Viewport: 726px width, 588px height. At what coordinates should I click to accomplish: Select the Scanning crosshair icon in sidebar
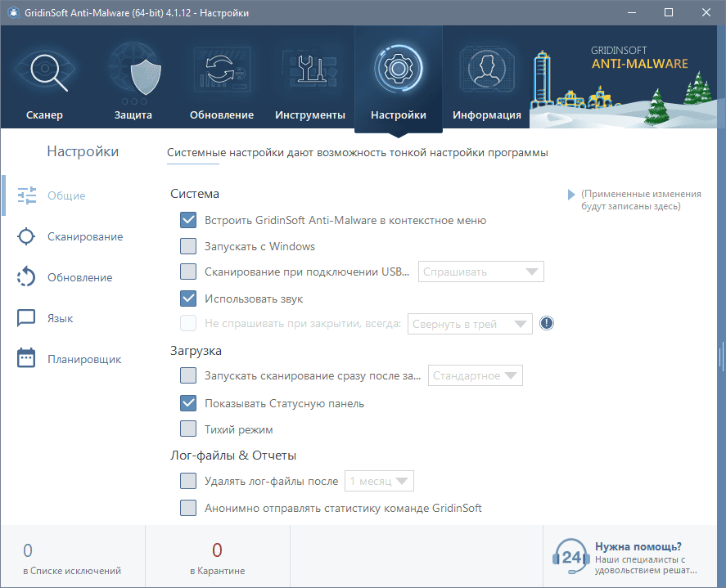pyautogui.click(x=26, y=236)
